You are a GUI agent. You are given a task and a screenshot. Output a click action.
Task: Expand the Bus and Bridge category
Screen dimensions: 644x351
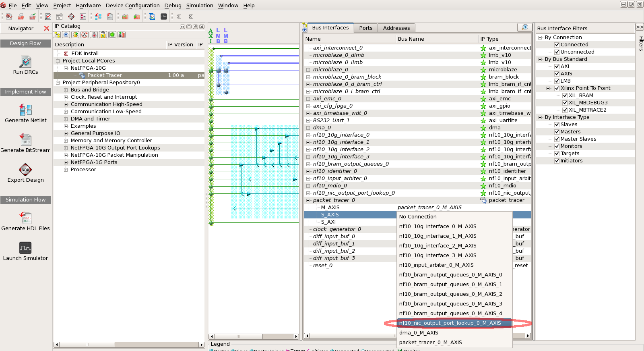pyautogui.click(x=66, y=90)
